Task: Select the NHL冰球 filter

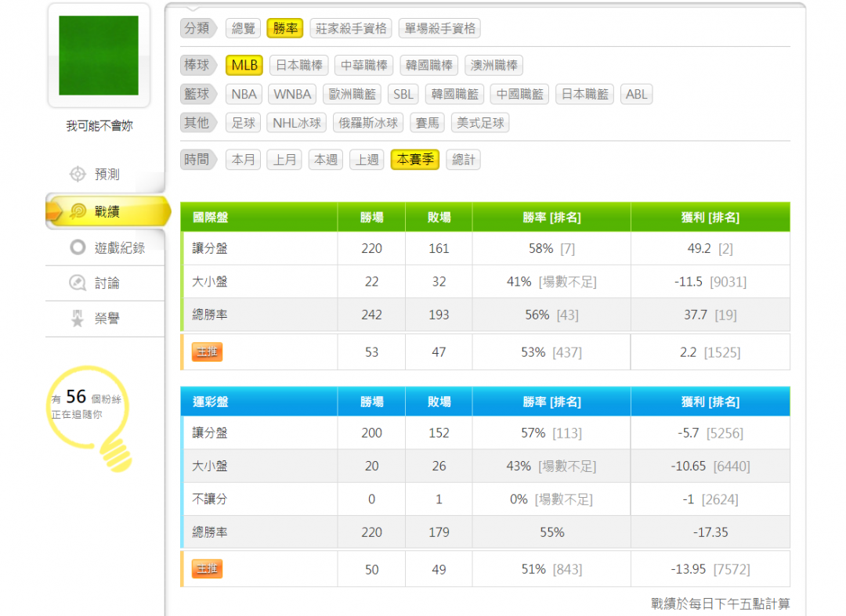Action: click(297, 123)
